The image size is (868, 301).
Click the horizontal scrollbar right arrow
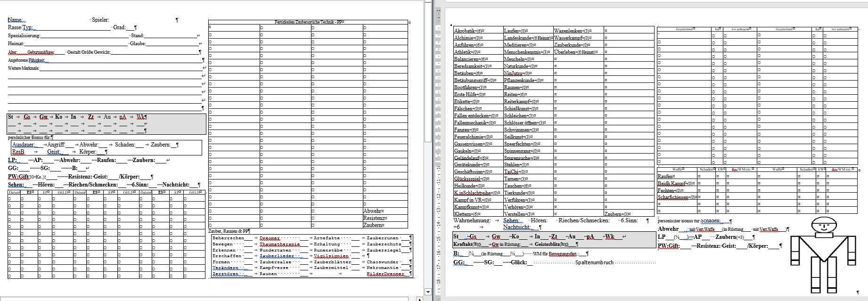coord(419,299)
